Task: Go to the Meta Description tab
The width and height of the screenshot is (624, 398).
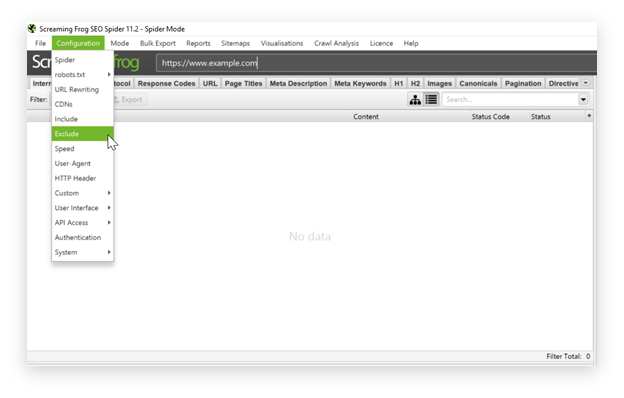Action: (x=298, y=84)
